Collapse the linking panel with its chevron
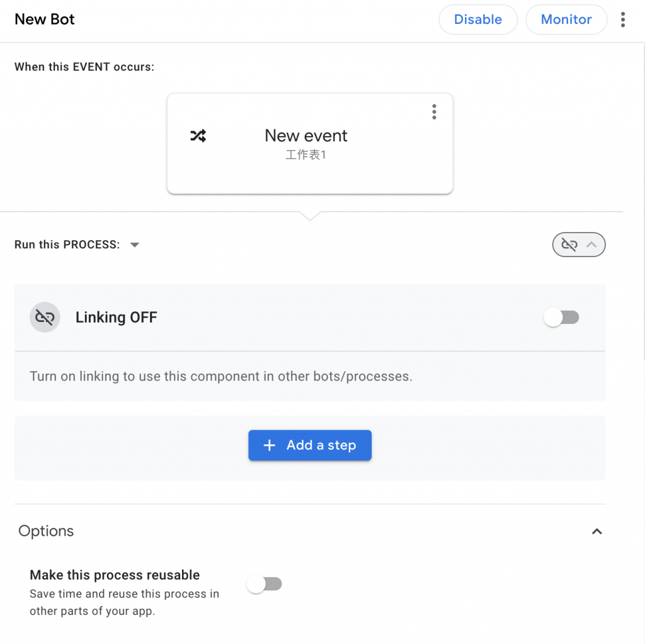The image size is (645, 644). click(591, 245)
